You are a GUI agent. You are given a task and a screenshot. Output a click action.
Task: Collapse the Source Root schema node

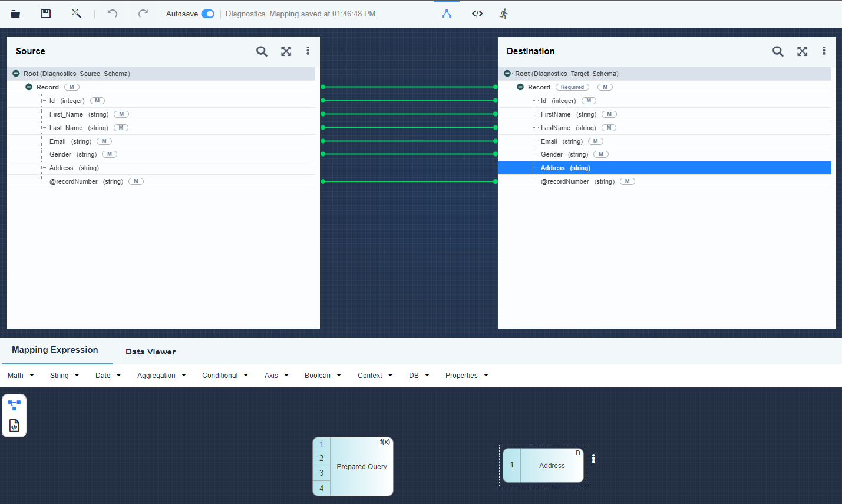click(16, 74)
